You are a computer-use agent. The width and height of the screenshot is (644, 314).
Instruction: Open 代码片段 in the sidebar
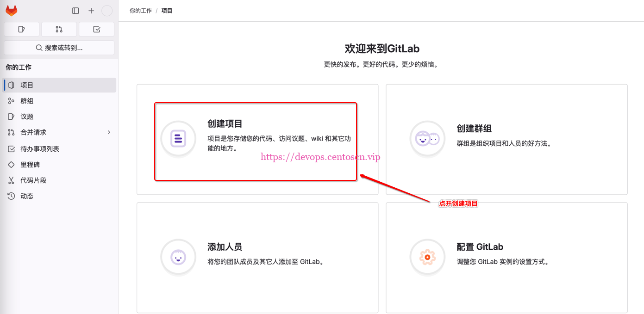click(x=33, y=180)
